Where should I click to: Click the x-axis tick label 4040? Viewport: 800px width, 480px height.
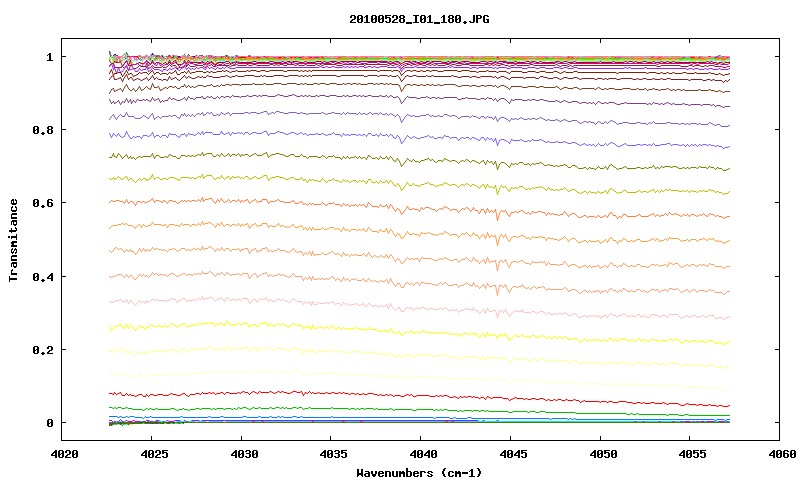coord(423,454)
